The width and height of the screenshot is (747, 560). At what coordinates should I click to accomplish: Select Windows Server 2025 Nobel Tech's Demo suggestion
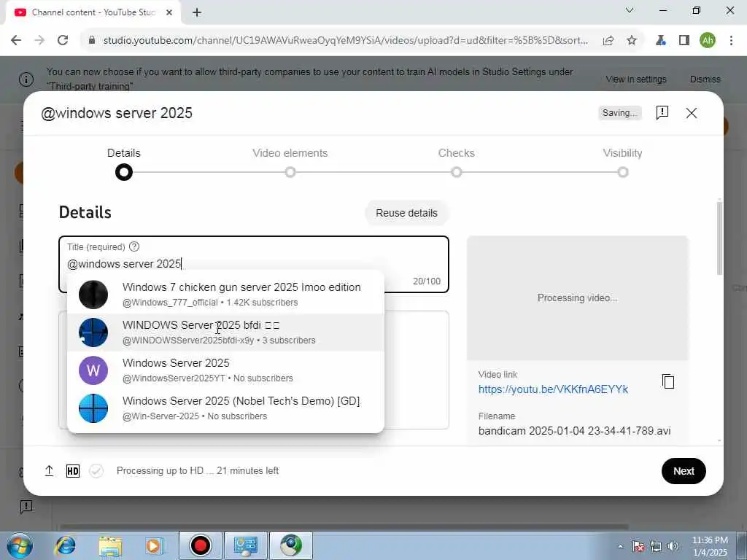pos(225,408)
